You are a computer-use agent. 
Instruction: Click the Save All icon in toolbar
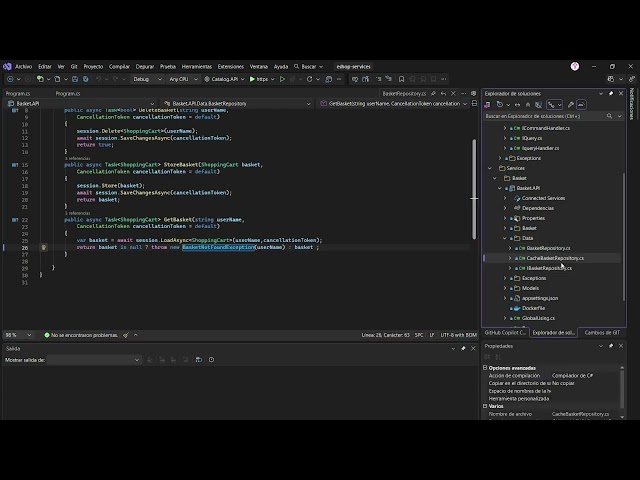coord(86,79)
